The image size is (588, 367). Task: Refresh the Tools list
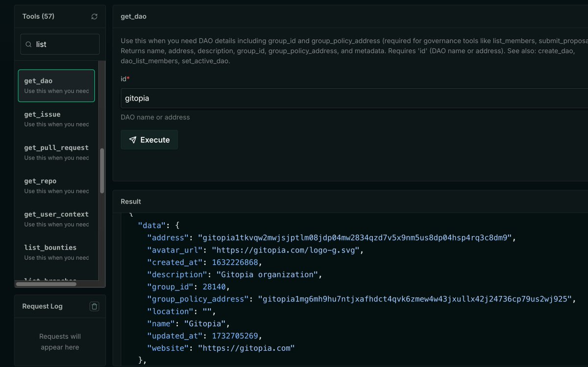coord(94,17)
